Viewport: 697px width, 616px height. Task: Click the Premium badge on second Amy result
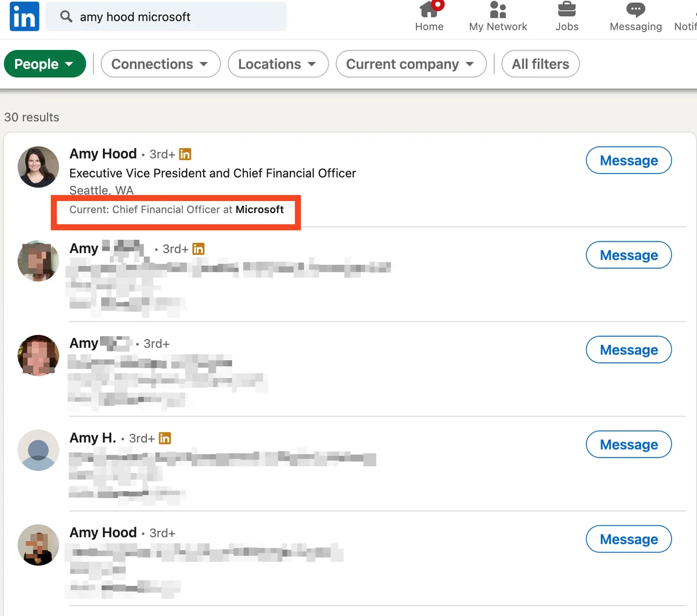click(x=198, y=249)
